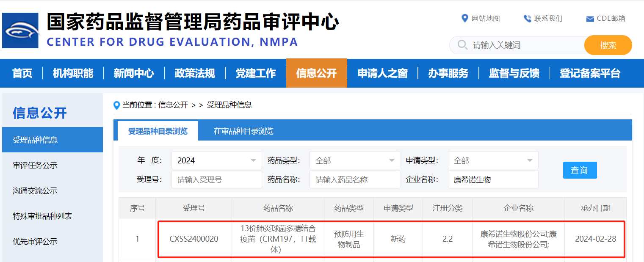
Task: Open the CDE邮箱 link
Action: pyautogui.click(x=611, y=18)
